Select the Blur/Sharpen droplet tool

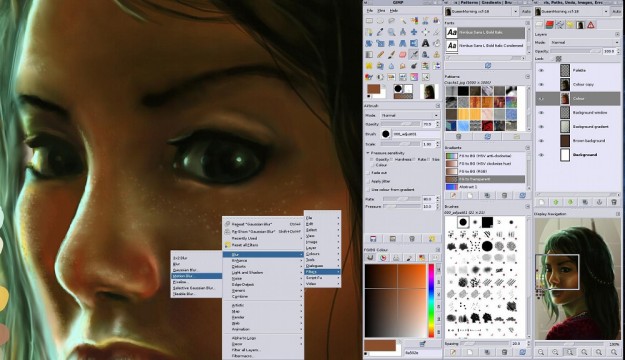(391, 65)
